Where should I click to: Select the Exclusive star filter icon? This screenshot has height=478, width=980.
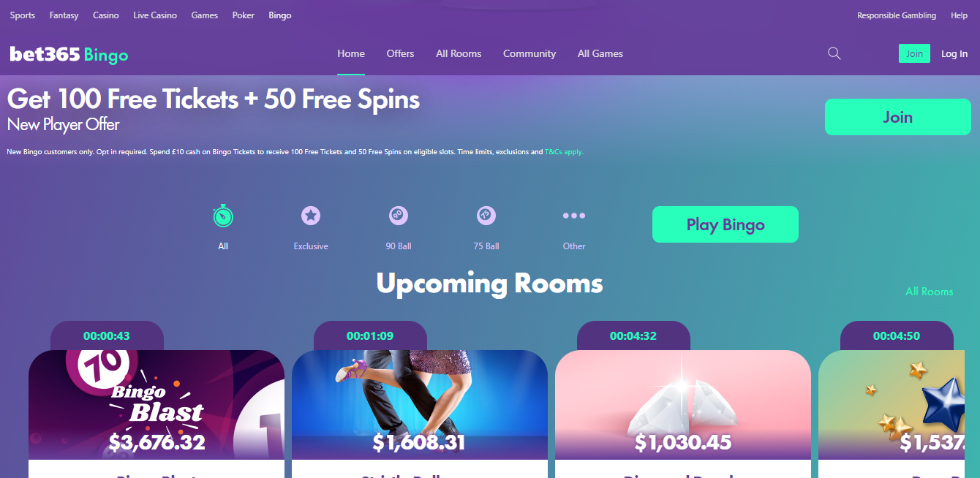311,216
